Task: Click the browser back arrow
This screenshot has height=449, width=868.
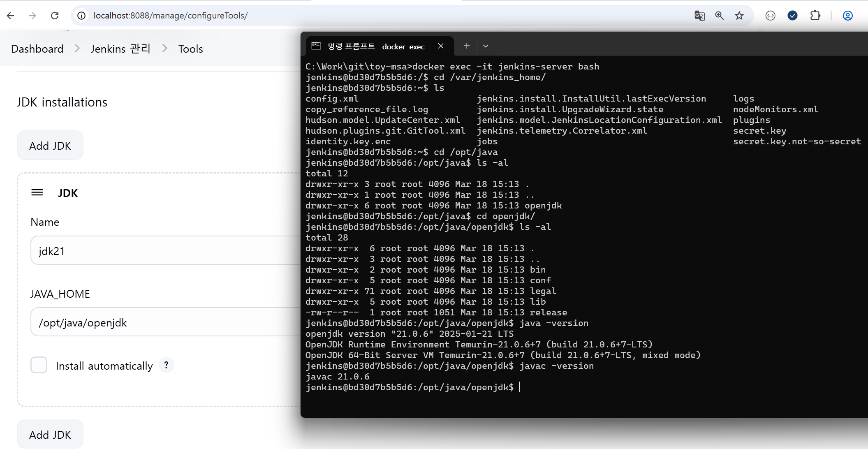Action: (11, 16)
